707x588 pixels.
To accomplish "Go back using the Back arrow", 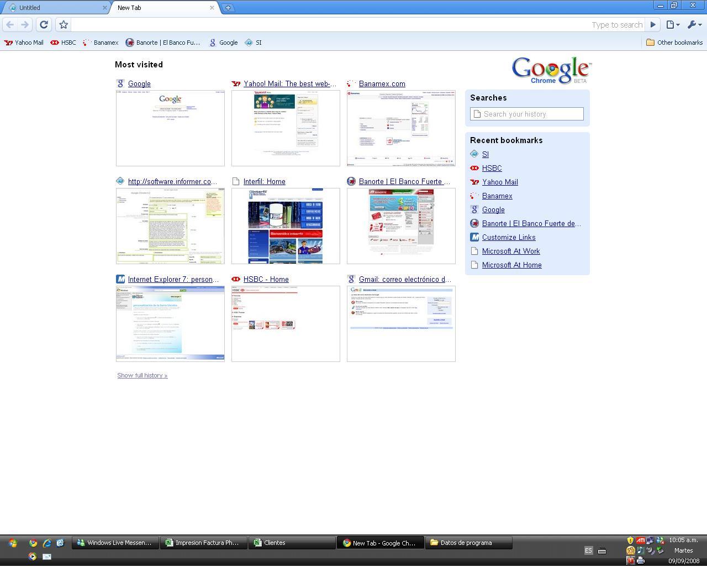I will [10, 24].
